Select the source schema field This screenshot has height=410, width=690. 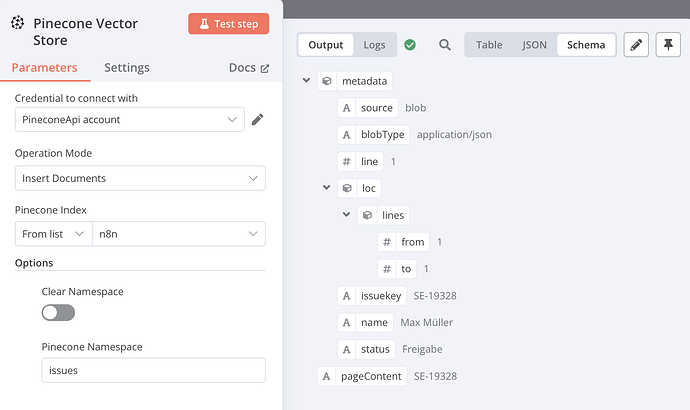click(x=368, y=108)
